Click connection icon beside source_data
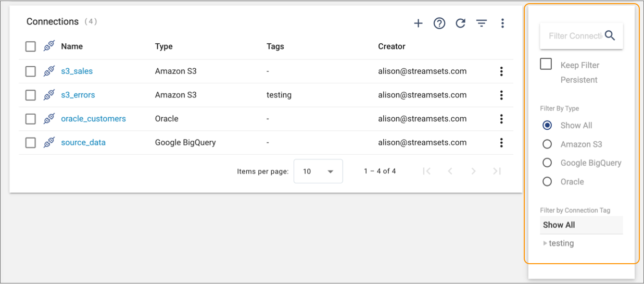 tap(49, 142)
